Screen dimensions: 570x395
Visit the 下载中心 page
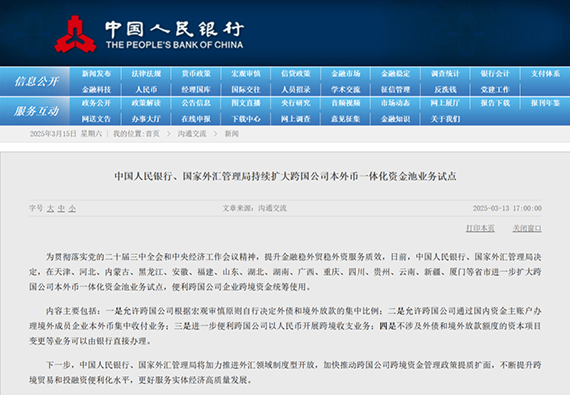(x=246, y=119)
